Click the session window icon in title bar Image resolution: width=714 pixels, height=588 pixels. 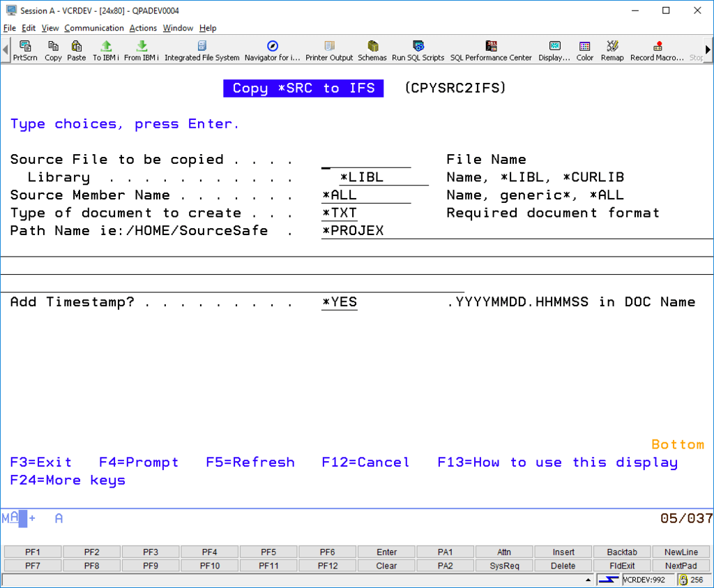[11, 10]
